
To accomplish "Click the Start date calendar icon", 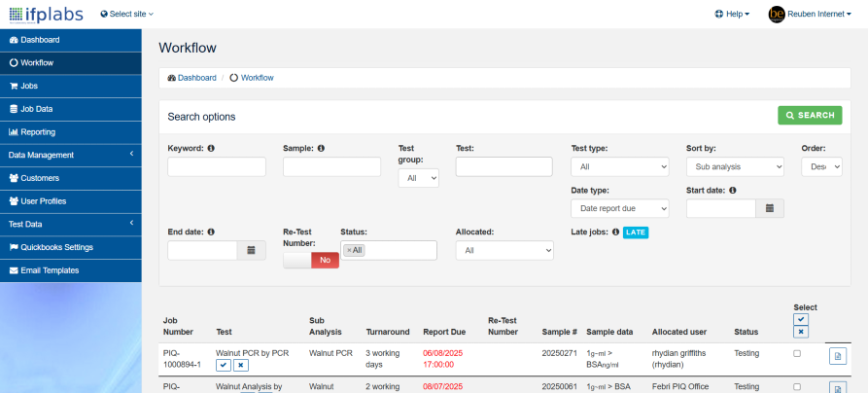I will click(x=770, y=208).
